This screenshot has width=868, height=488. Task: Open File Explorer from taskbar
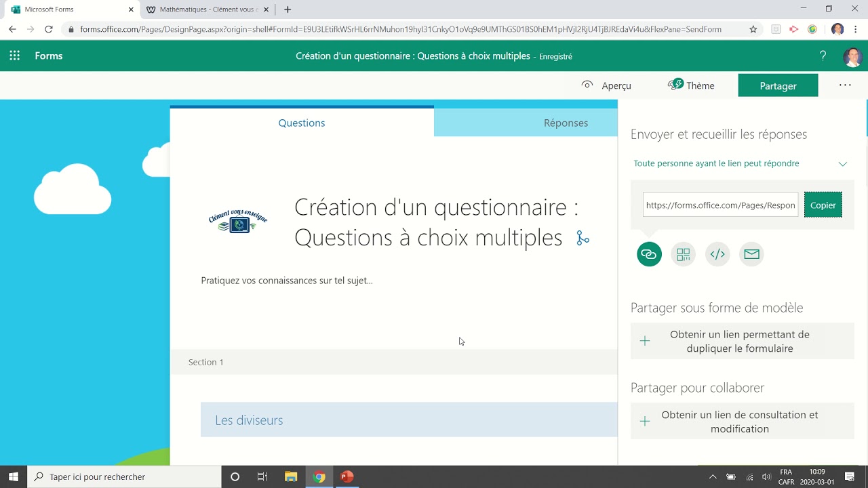pos(291,476)
